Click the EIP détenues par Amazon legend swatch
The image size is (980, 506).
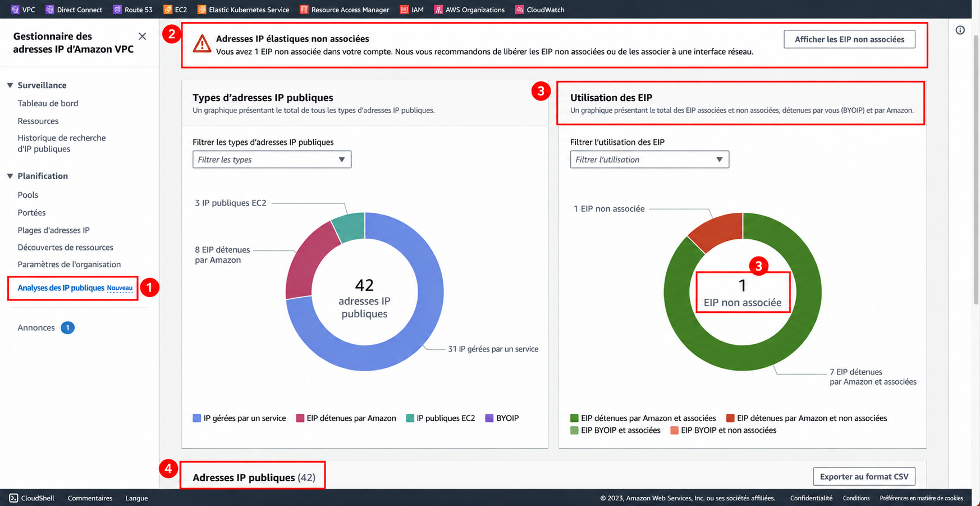coord(300,418)
